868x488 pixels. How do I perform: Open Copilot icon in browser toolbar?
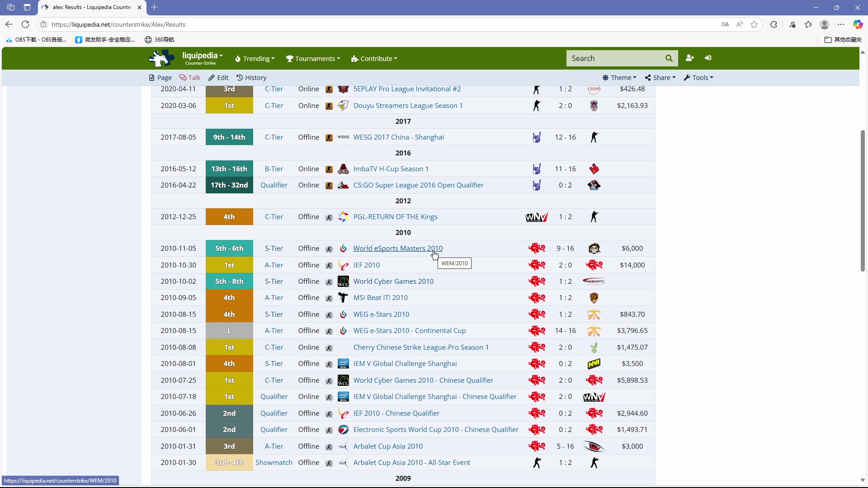point(858,24)
